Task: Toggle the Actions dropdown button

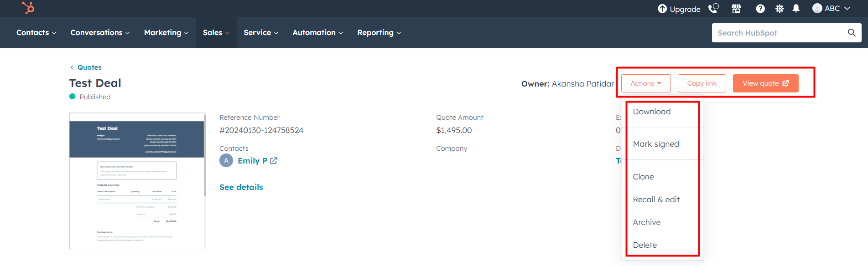Action: point(646,83)
